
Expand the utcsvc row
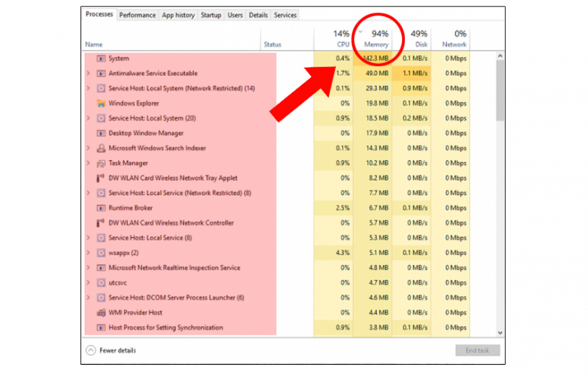(x=88, y=283)
